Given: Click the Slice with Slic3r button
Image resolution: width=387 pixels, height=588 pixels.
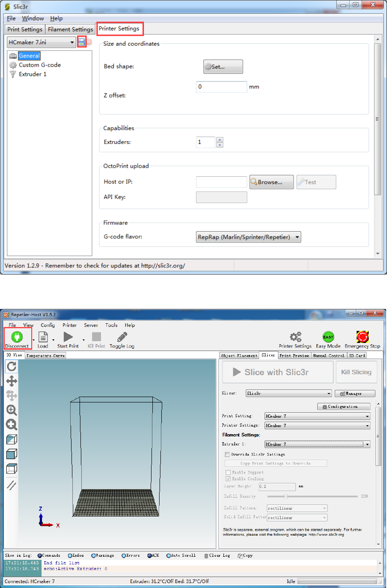Looking at the screenshot, I should tap(278, 372).
